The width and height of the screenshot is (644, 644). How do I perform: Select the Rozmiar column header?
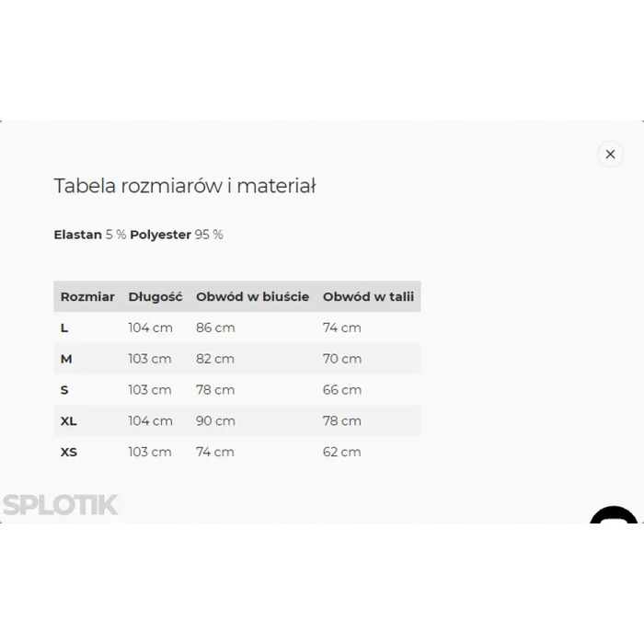[x=87, y=296]
